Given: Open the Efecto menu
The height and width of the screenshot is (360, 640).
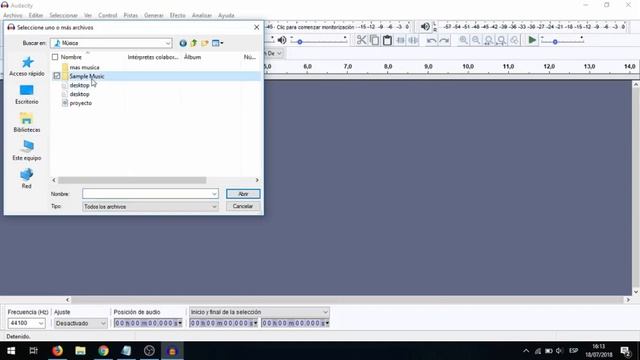Looking at the screenshot, I should [178, 16].
